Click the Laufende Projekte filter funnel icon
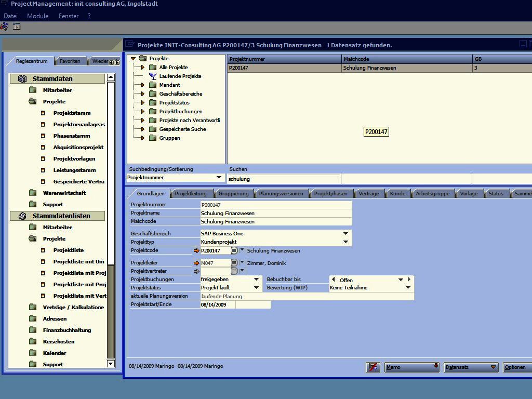This screenshot has height=399, width=532. [x=153, y=76]
